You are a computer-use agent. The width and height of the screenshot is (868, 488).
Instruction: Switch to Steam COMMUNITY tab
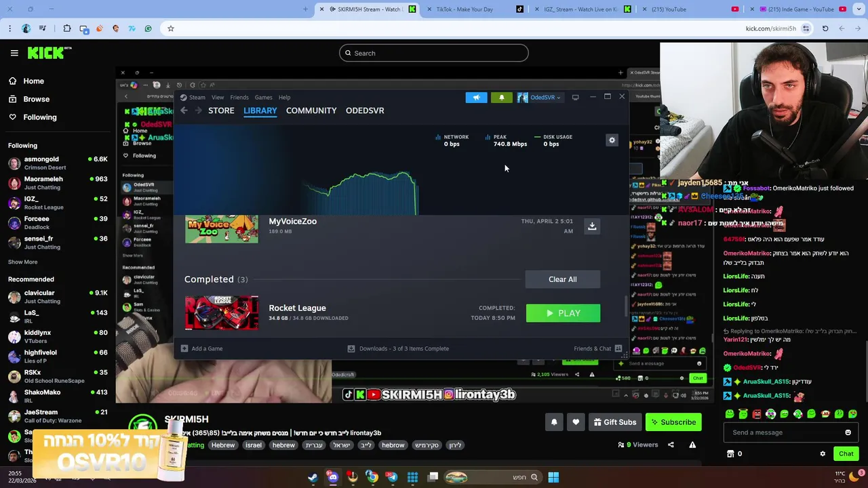311,110
